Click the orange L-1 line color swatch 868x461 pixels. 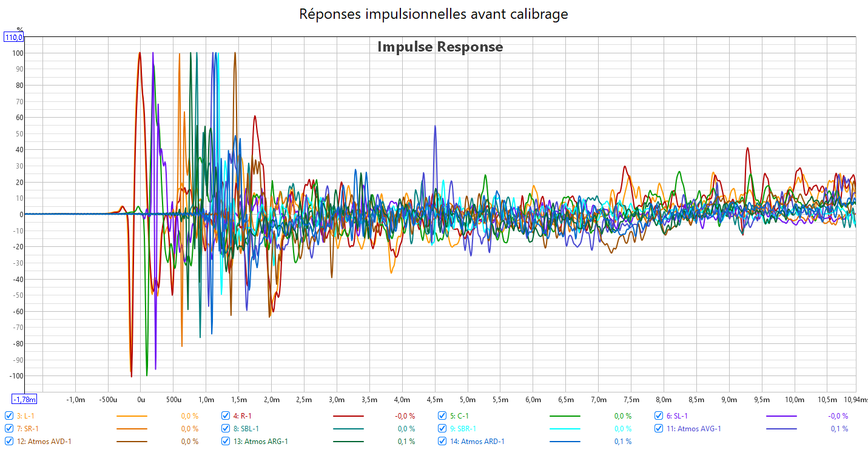tap(131, 417)
